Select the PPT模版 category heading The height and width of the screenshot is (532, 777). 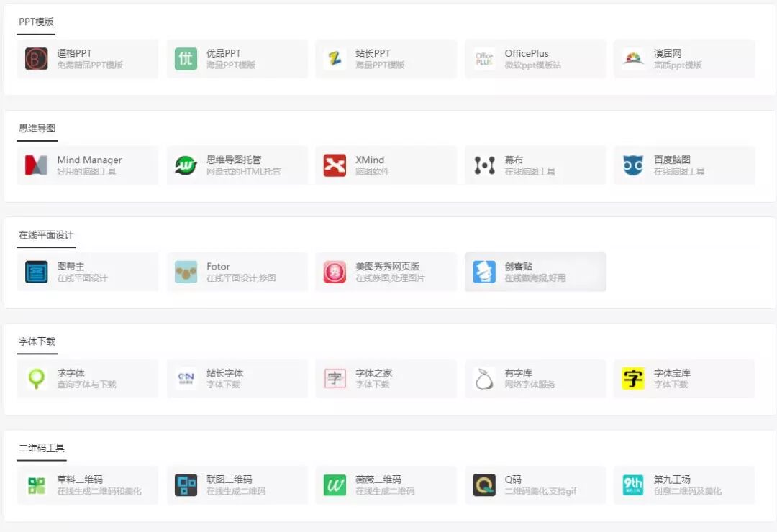tap(36, 22)
